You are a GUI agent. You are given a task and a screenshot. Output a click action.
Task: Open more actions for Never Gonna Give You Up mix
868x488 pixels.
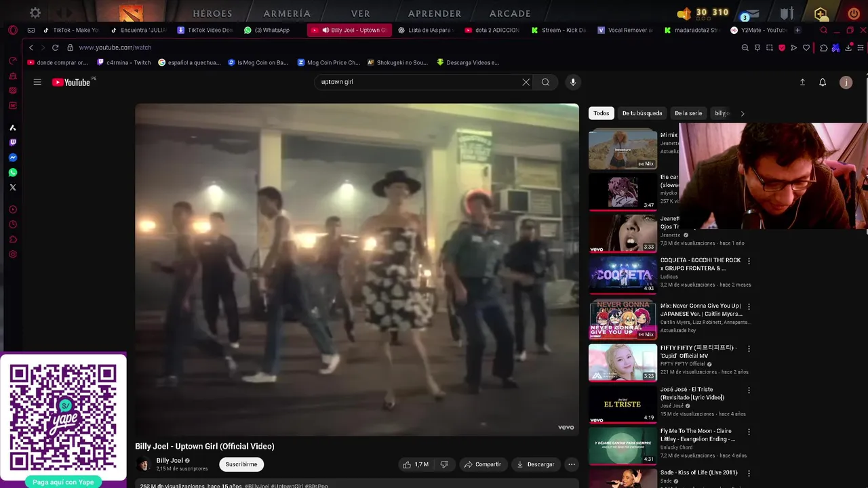point(749,306)
